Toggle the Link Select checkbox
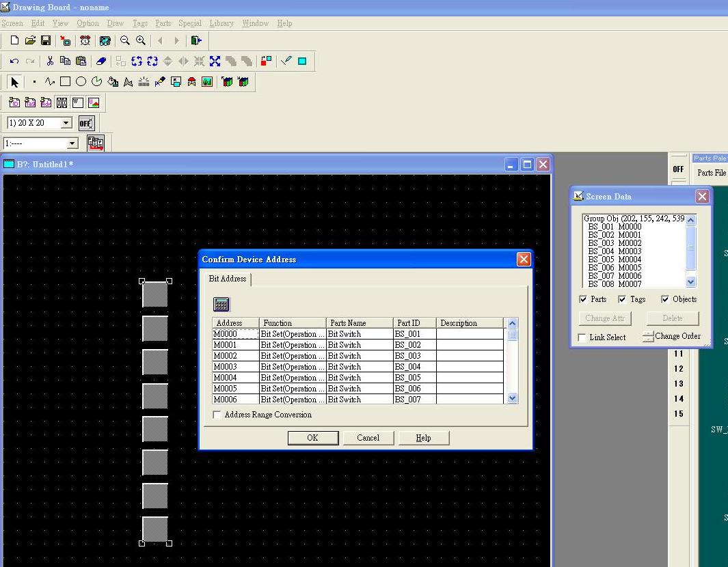728x567 pixels. tap(582, 337)
